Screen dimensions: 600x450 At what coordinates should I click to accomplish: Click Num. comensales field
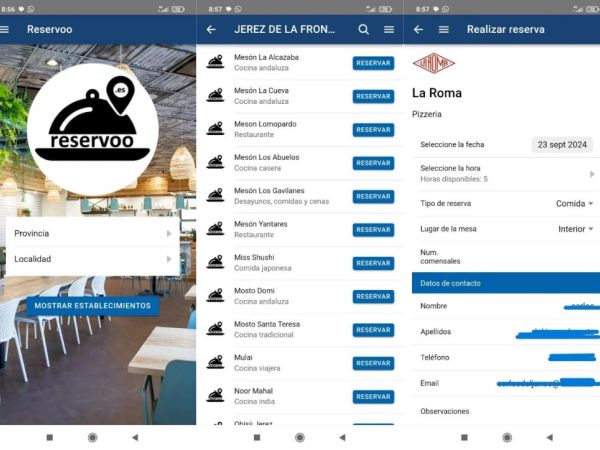pos(506,257)
